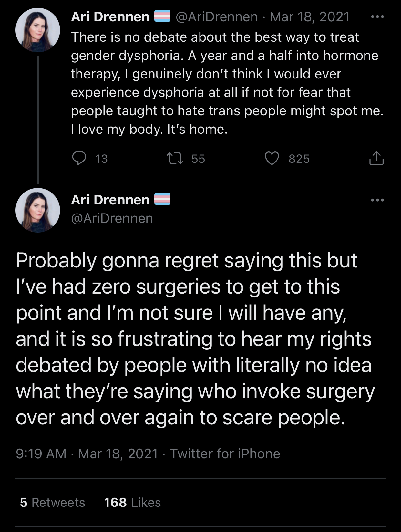This screenshot has height=532, width=401.
Task: Open the @AriDrennen handle in the first tweet
Action: pyautogui.click(x=217, y=17)
